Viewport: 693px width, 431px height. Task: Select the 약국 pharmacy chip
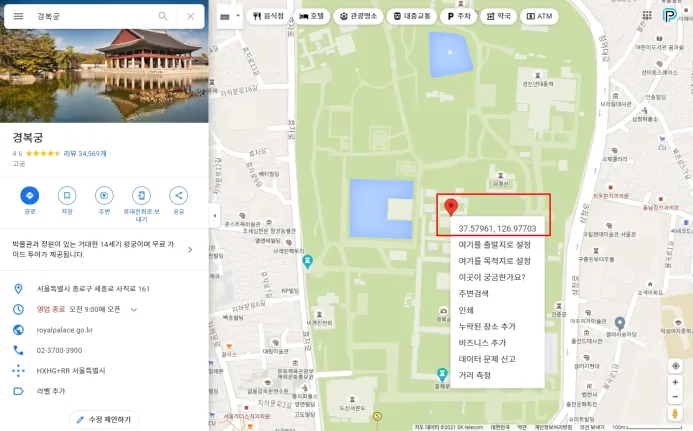(499, 16)
